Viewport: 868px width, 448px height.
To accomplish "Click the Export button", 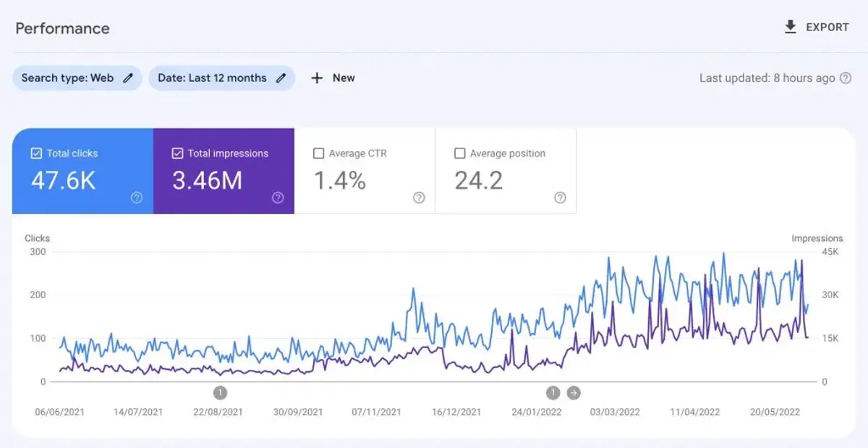I will (x=816, y=27).
